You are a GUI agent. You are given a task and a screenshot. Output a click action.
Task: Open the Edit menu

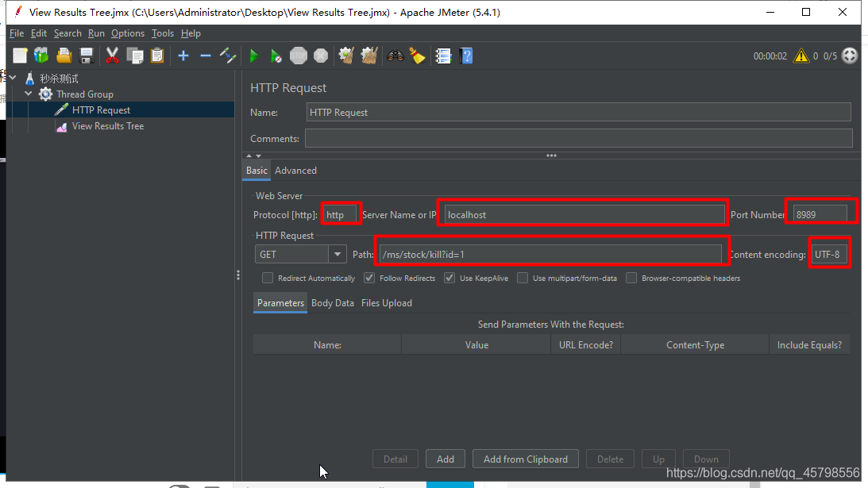39,33
